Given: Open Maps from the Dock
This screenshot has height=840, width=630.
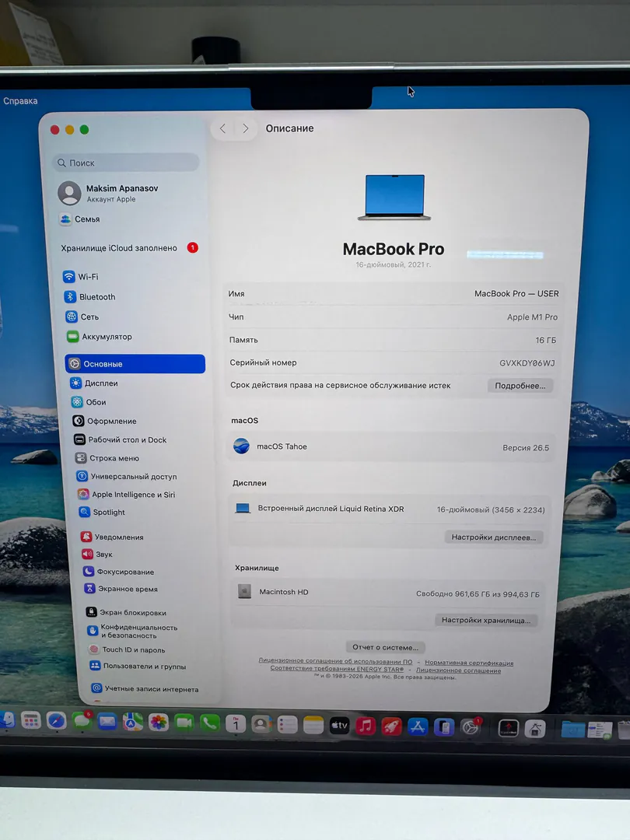Looking at the screenshot, I should 132,722.
